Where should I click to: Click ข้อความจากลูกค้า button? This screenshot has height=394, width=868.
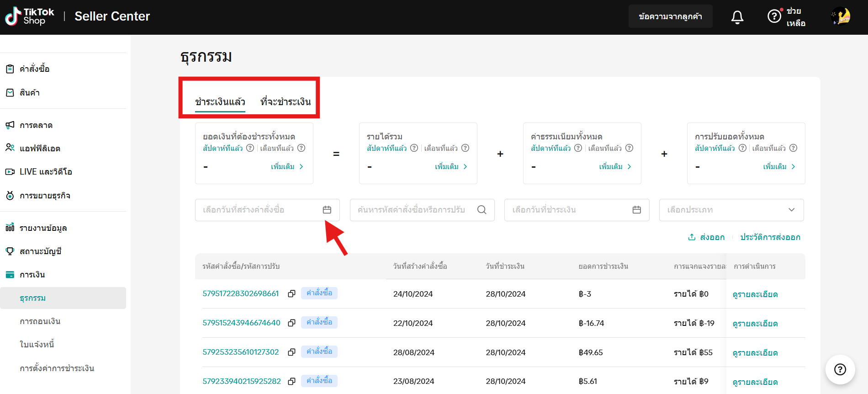[x=670, y=16]
